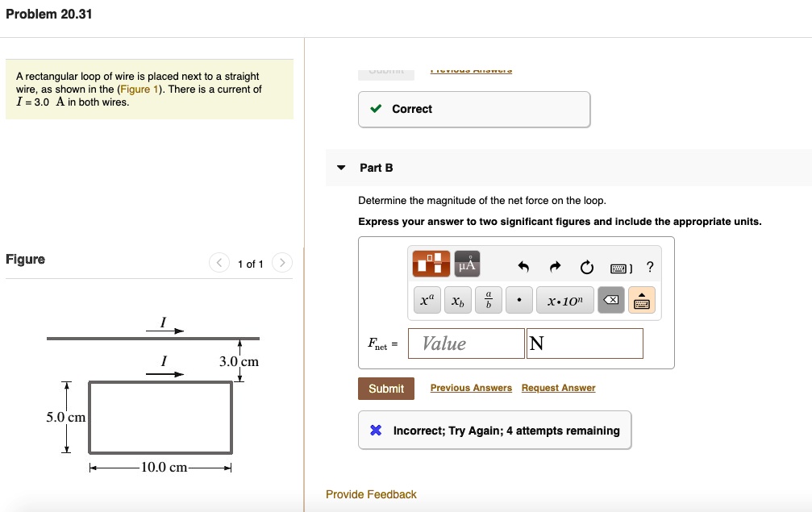Viewport: 812px width, 512px height.
Task: Click the Fnet Value input field
Action: (466, 343)
